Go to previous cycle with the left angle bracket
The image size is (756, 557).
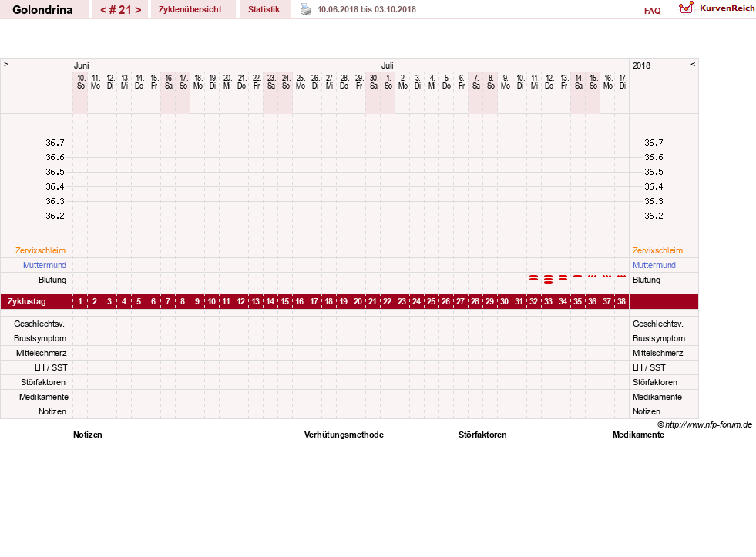tap(103, 10)
